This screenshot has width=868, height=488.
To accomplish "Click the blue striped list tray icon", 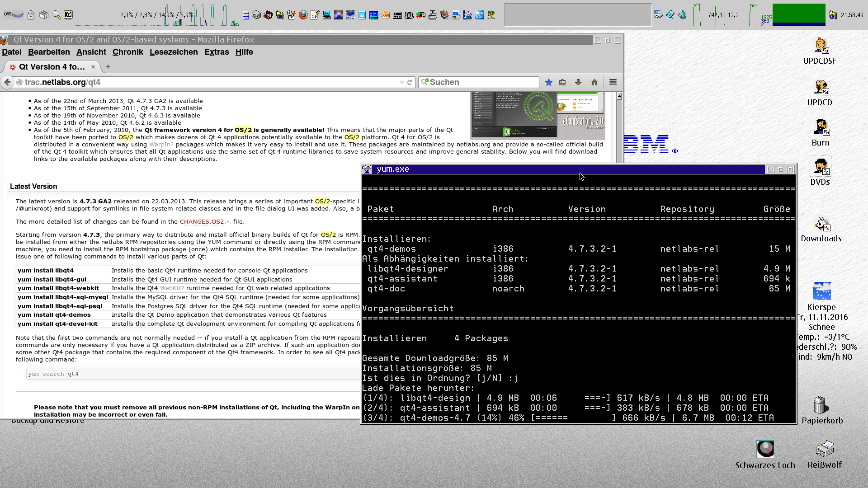I will coord(245,15).
